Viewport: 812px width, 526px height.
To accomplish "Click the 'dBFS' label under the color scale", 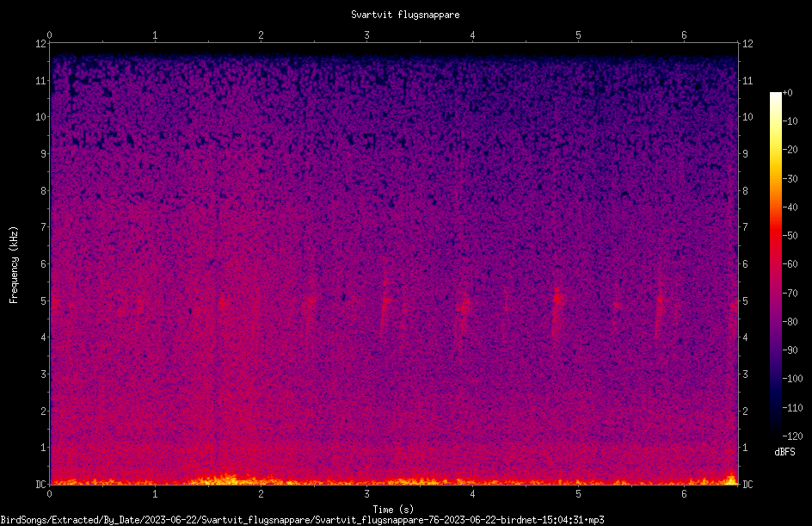I will 784,452.
